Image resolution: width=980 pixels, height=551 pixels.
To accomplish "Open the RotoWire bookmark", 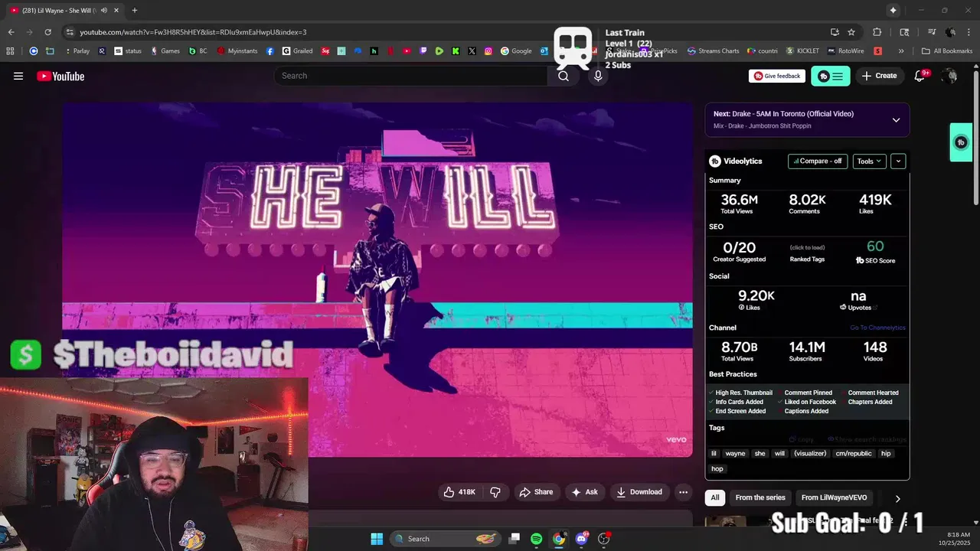I will [x=846, y=51].
